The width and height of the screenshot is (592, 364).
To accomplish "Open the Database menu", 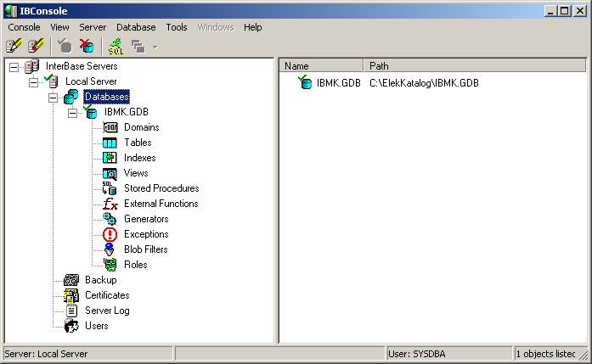I will click(x=136, y=27).
